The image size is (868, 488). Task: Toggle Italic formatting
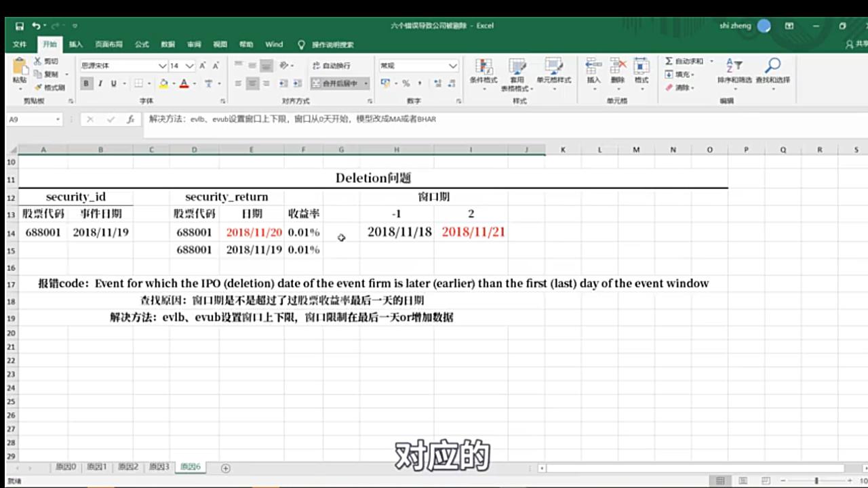[100, 83]
